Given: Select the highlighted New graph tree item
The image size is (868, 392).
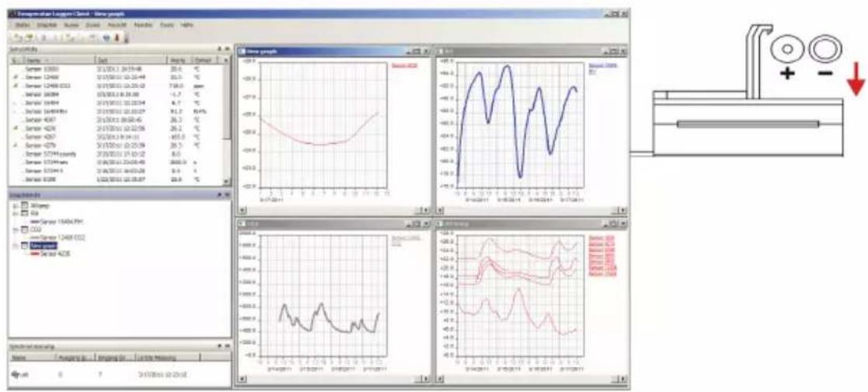Looking at the screenshot, I should pyautogui.click(x=44, y=245).
